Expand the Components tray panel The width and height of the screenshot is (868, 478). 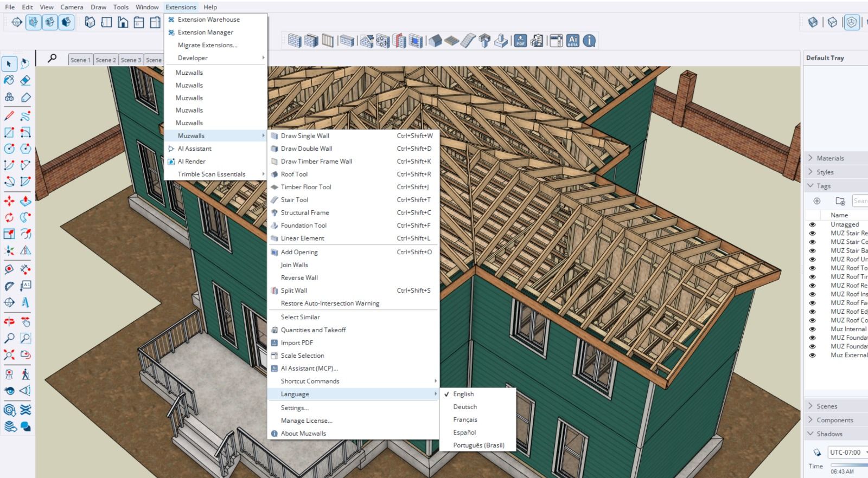click(x=836, y=420)
